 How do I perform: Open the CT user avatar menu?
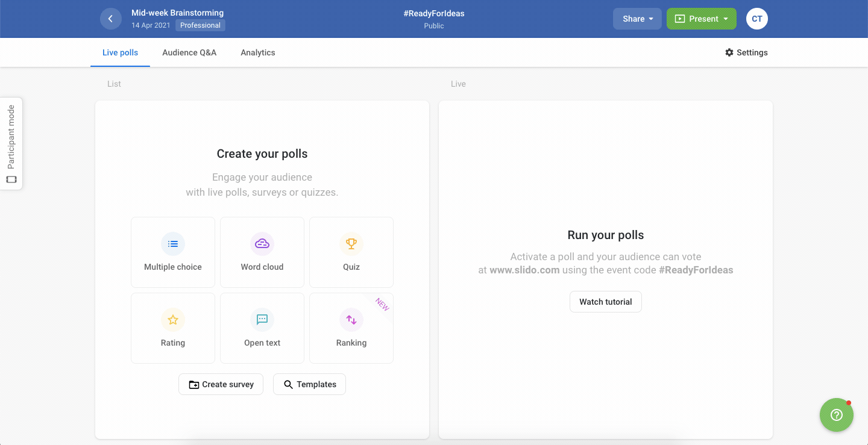[757, 19]
